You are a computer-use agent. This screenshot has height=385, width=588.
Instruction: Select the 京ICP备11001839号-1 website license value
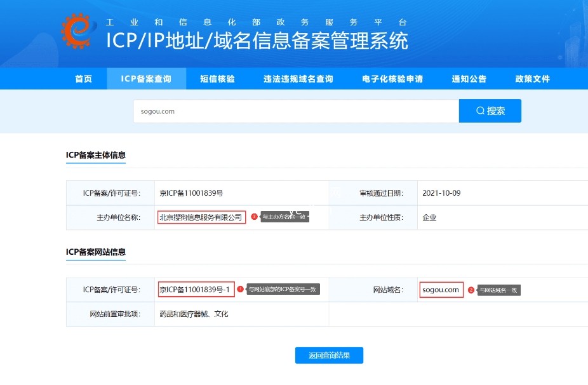[195, 289]
